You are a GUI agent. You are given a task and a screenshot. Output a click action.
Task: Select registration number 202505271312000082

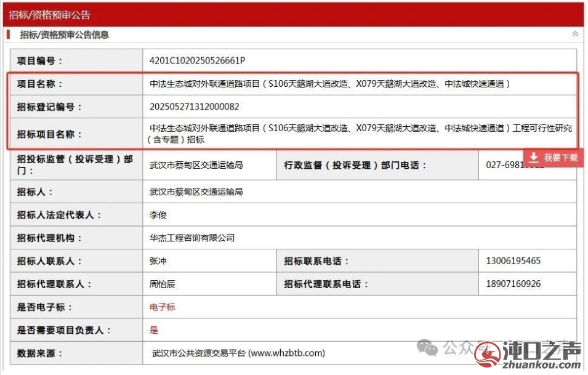click(194, 107)
